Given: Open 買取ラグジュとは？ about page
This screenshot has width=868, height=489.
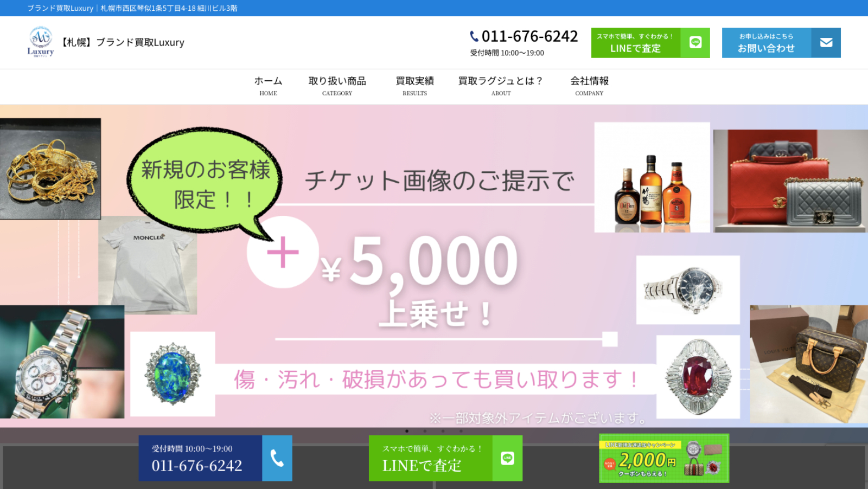Looking at the screenshot, I should [x=501, y=86].
